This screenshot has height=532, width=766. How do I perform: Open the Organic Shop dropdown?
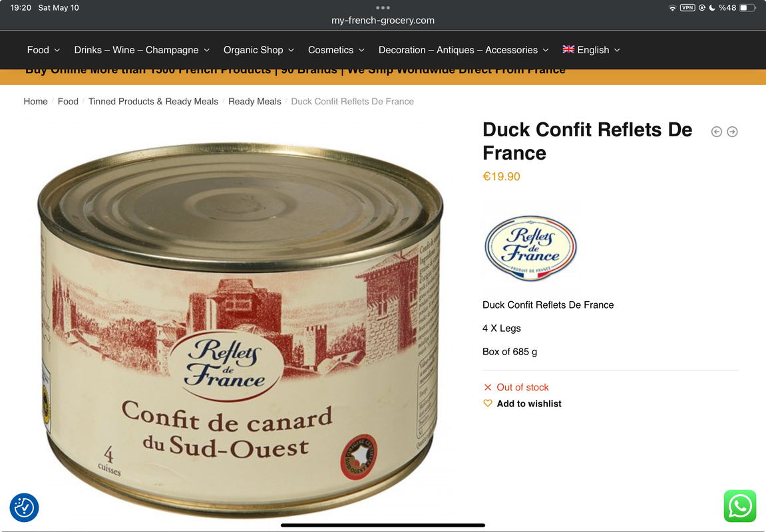(258, 50)
